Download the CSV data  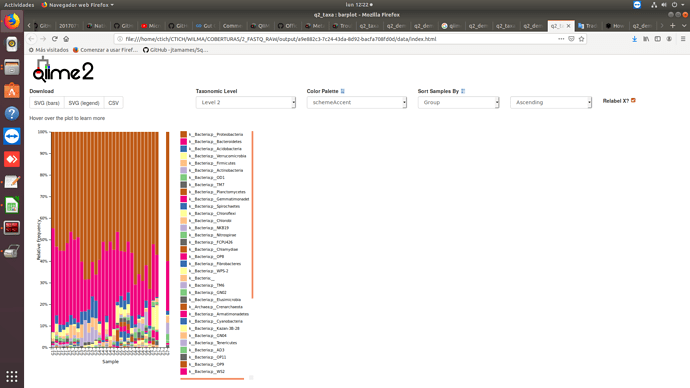(x=114, y=103)
